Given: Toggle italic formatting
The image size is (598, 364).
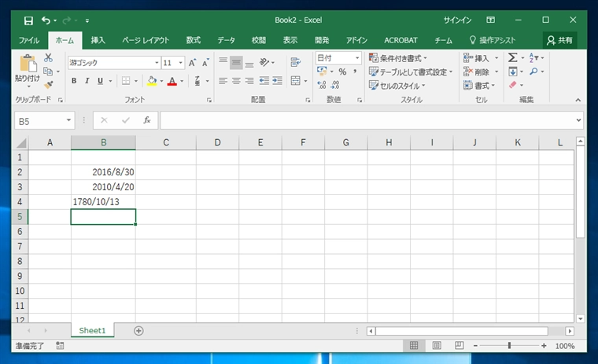Looking at the screenshot, I should pyautogui.click(x=87, y=81).
